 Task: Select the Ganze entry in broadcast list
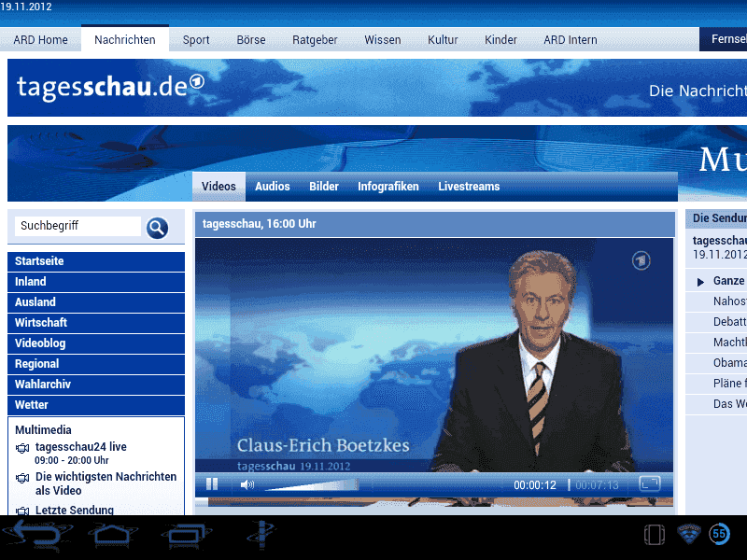716,282
